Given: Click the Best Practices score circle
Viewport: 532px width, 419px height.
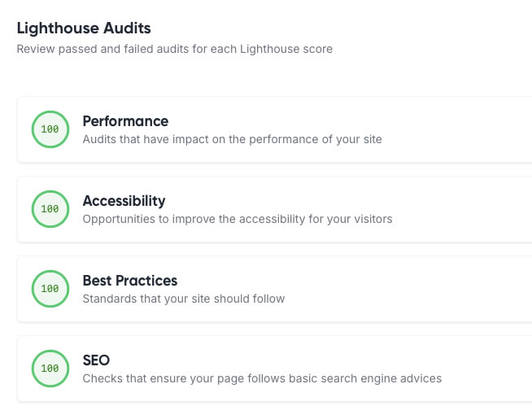Looking at the screenshot, I should click(50, 289).
